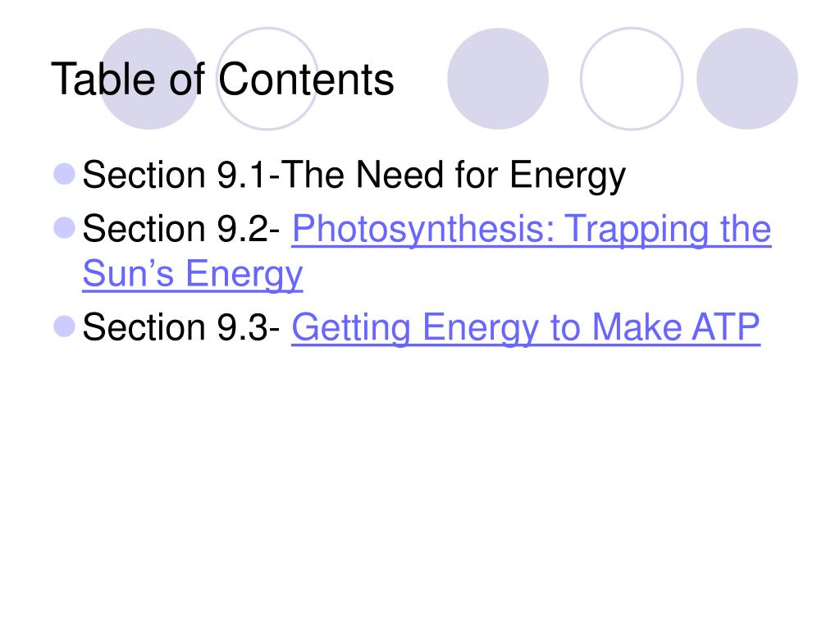Click the word "ATP" in the link
The width and height of the screenshot is (840, 630).
click(x=725, y=327)
